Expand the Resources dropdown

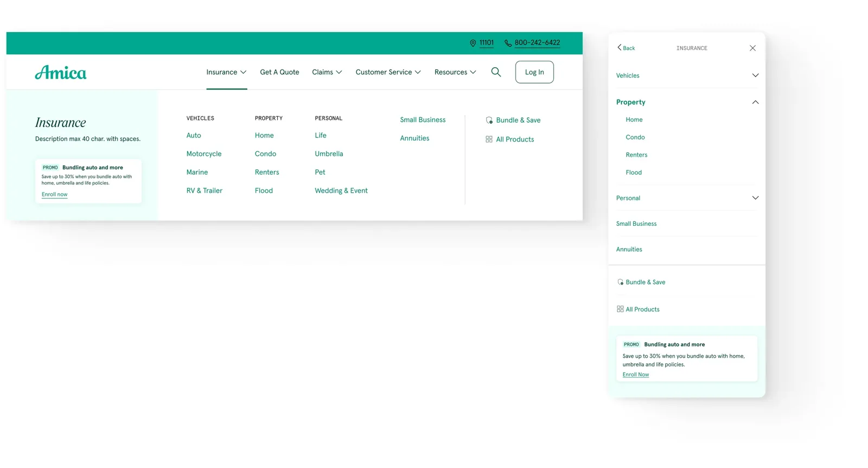click(456, 72)
